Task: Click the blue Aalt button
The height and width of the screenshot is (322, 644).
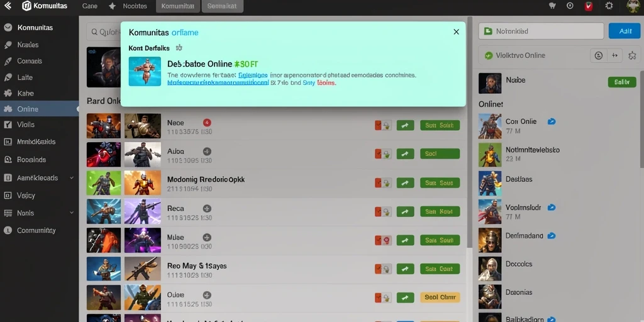Action: (624, 31)
